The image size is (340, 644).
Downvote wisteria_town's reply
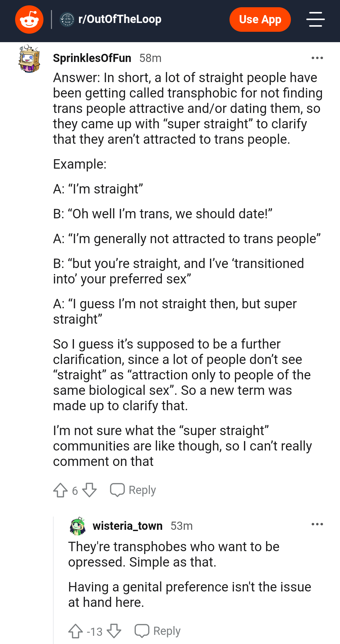(114, 631)
